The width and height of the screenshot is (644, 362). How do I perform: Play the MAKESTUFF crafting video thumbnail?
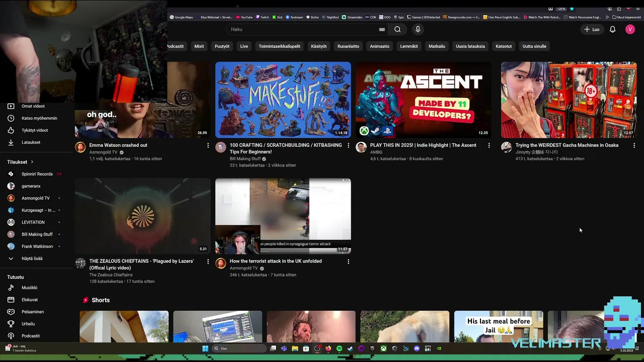pos(283,100)
